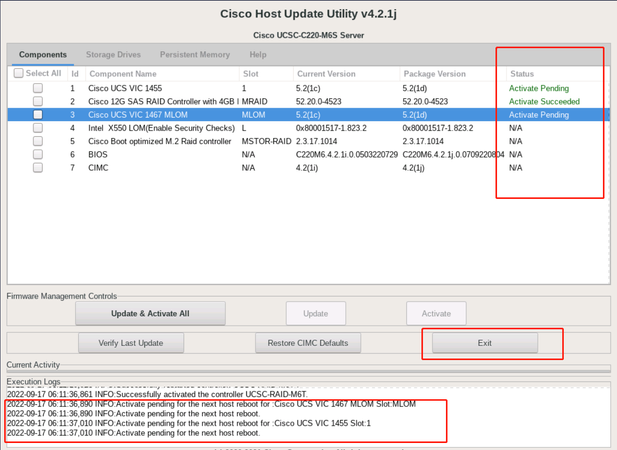This screenshot has height=450, width=617.
Task: Check the box for the BIOS row
Action: coord(38,154)
